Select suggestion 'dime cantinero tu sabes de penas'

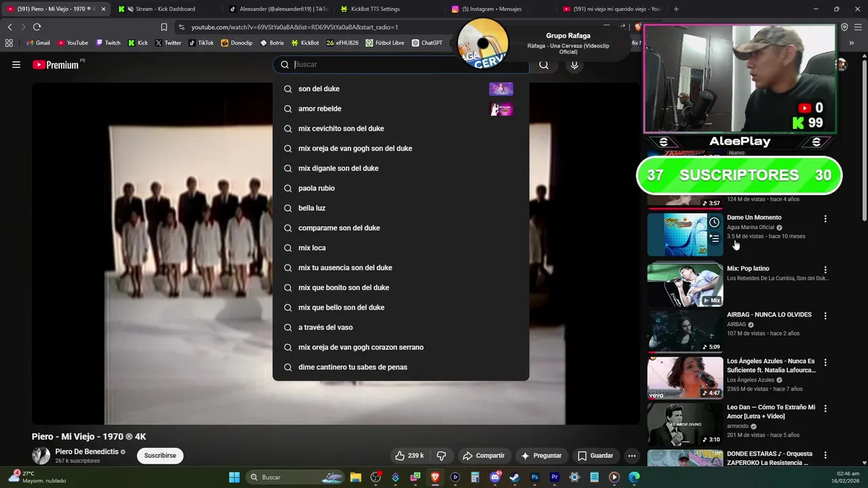401,367
